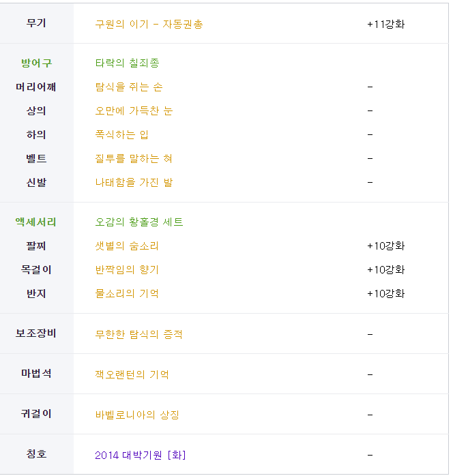Open the 탐식을 쥐는 손 item link
This screenshot has width=453, height=476.
[x=129, y=87]
